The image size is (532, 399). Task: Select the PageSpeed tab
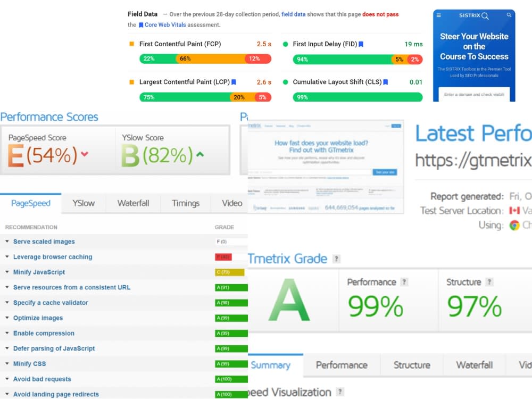click(x=30, y=203)
